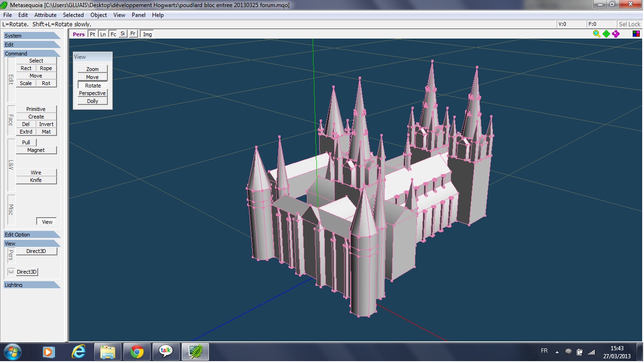
Task: Toggle the Ln line display button
Action: (103, 34)
